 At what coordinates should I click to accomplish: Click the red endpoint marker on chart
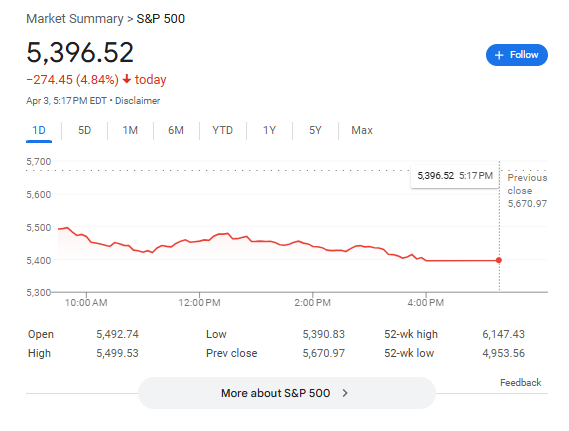pos(499,260)
